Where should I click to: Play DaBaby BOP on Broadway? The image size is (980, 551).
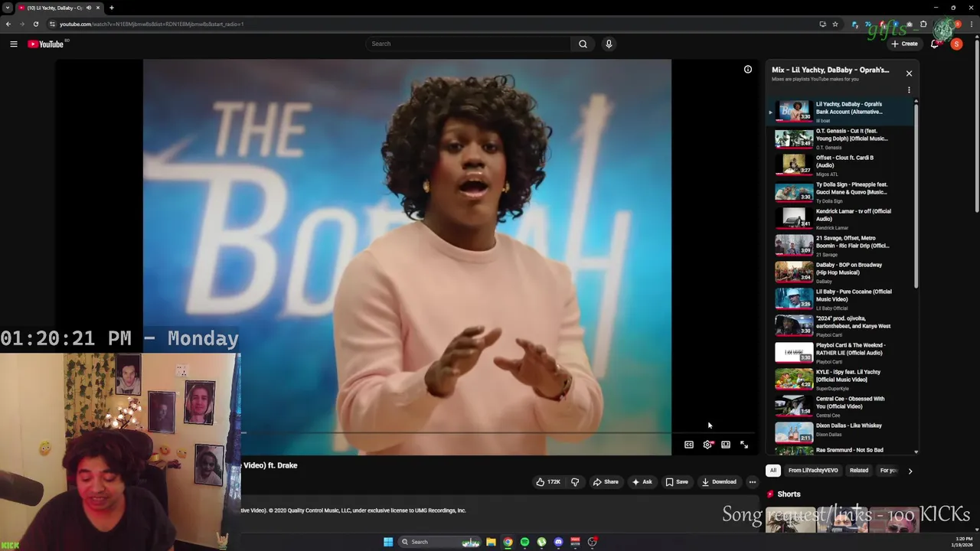click(841, 272)
